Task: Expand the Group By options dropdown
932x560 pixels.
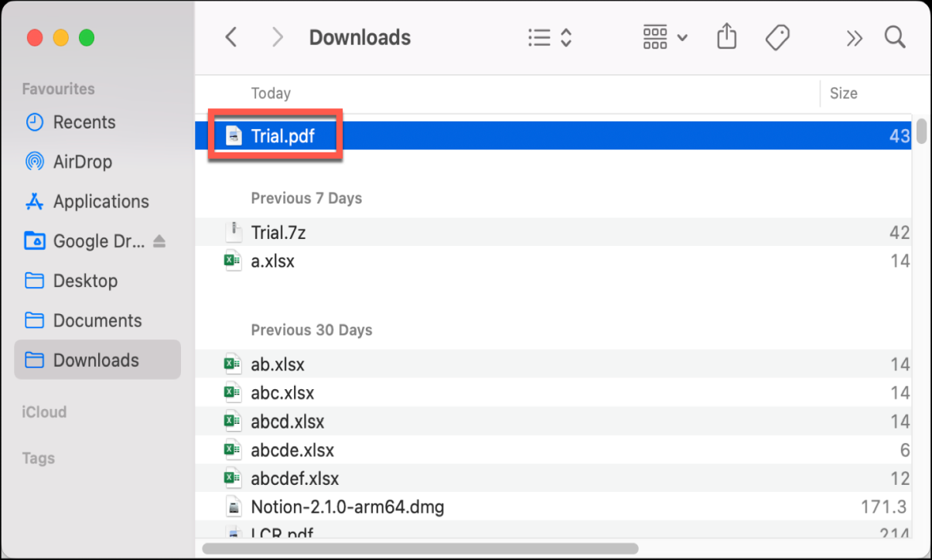Action: pyautogui.click(x=665, y=37)
